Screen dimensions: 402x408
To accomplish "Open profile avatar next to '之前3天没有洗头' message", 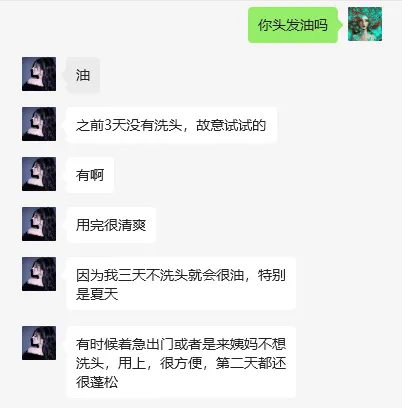I will point(39,124).
